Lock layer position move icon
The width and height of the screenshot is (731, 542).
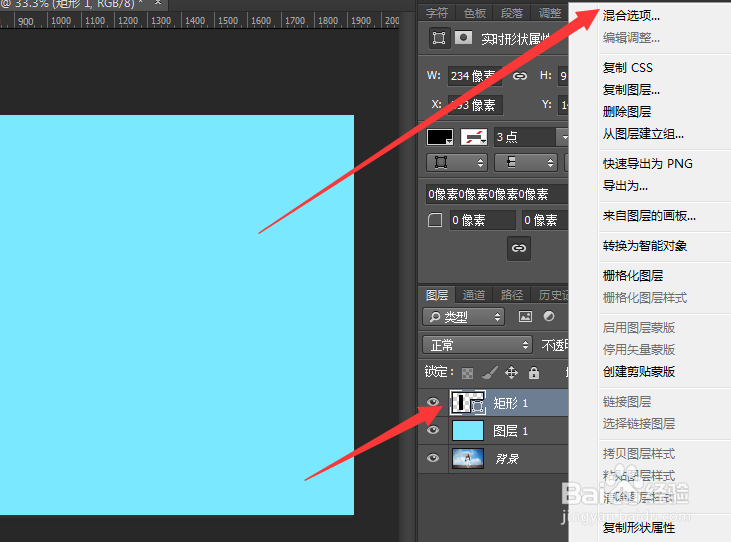point(511,372)
